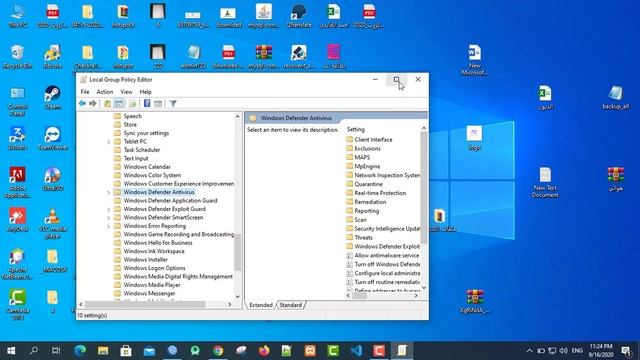Expand the Windows Defender Antivirus node
Viewport: 640px width, 360px height.
coord(109,192)
